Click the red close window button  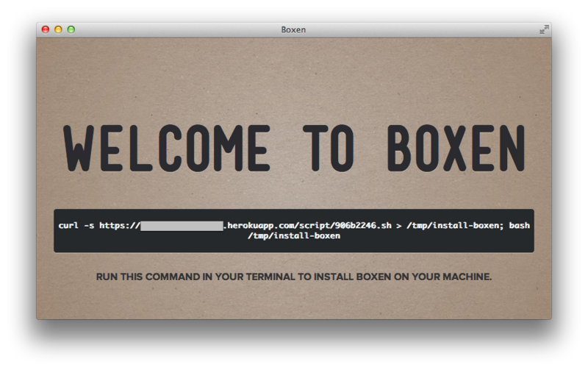click(x=46, y=29)
